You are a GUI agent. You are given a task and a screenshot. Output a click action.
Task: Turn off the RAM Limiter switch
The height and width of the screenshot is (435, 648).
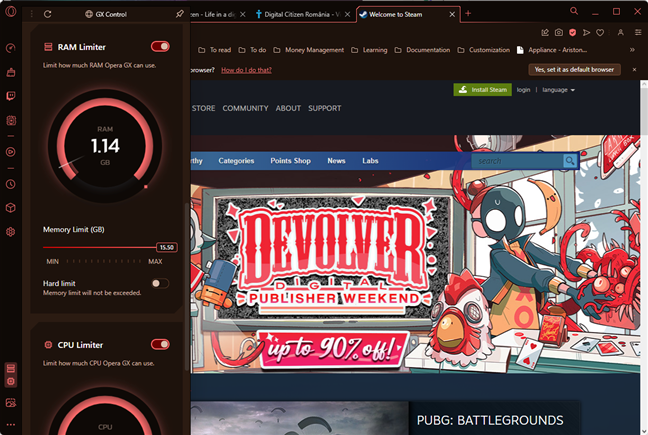click(x=160, y=46)
